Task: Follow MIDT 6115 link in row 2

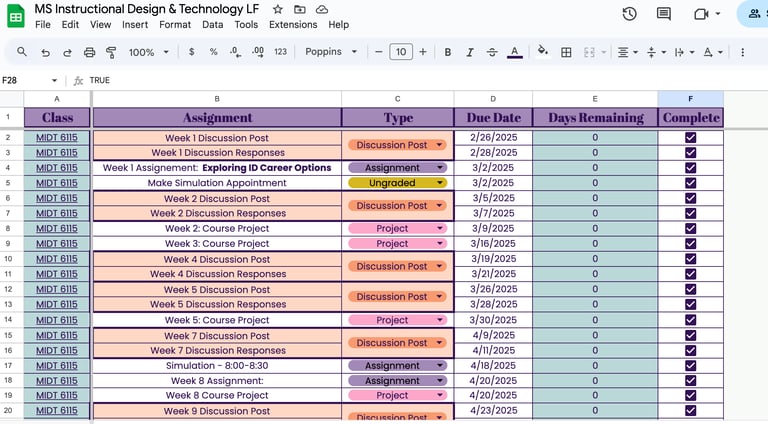Action: point(57,138)
